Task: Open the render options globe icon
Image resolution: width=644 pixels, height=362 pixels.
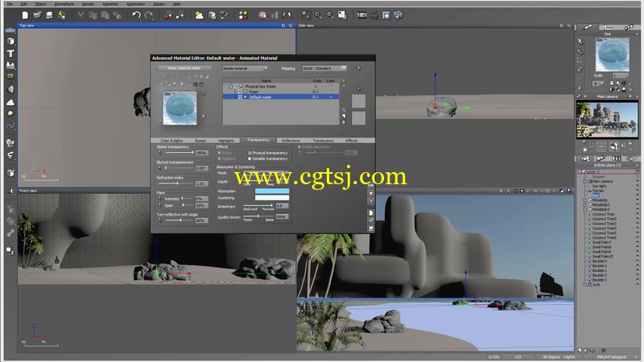Action: point(263,15)
